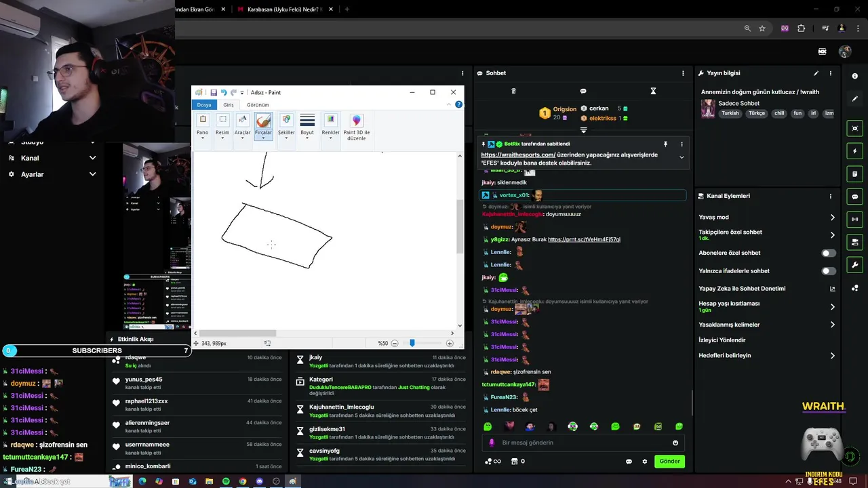Adjust Paint zoom slider handle
This screenshot has width=868, height=488.
coord(412,344)
